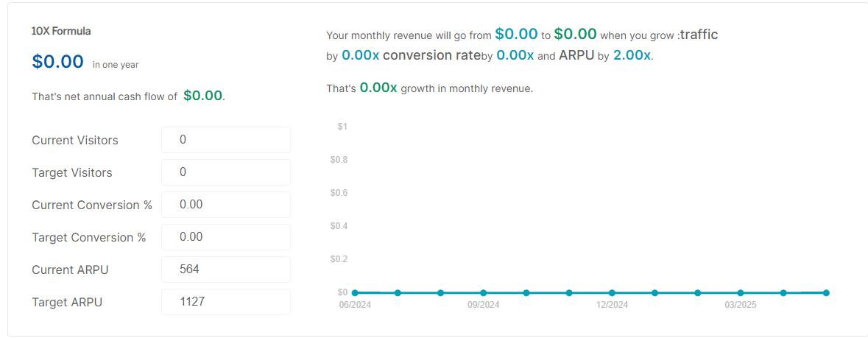Click the $1 label on the y-axis
868x338 pixels.
tap(342, 127)
